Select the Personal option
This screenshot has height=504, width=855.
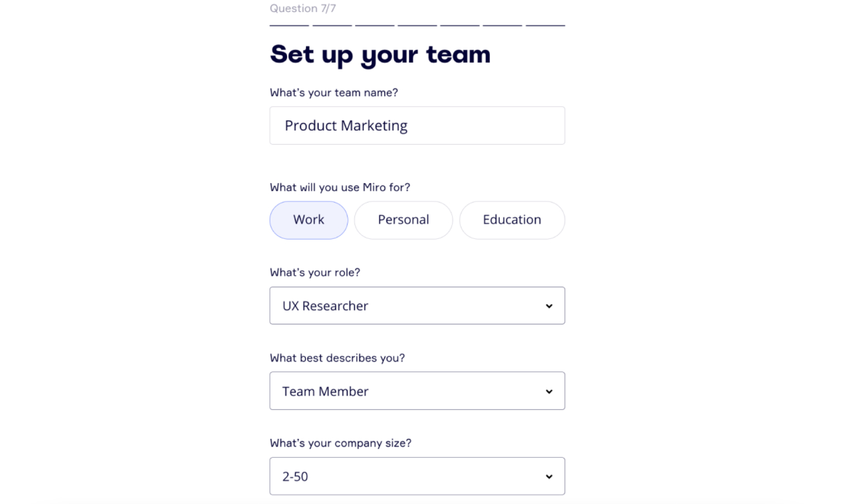[x=403, y=220]
